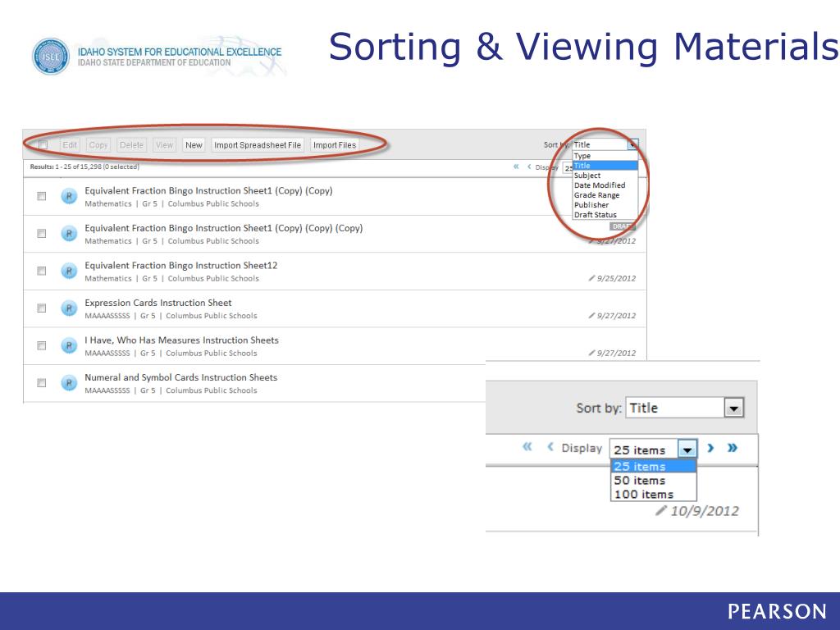The width and height of the screenshot is (840, 630).
Task: Click pencil icon on Expression Cards row
Action: point(591,316)
